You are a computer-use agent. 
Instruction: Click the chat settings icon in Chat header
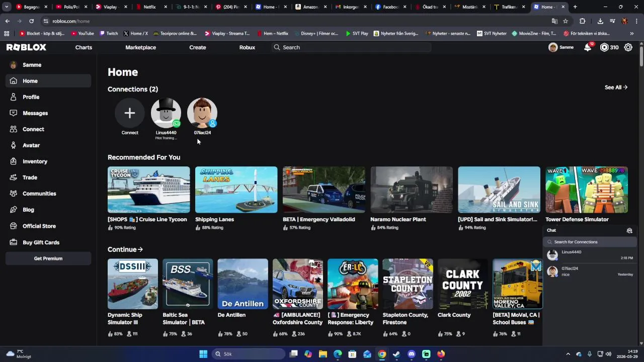coord(629,230)
